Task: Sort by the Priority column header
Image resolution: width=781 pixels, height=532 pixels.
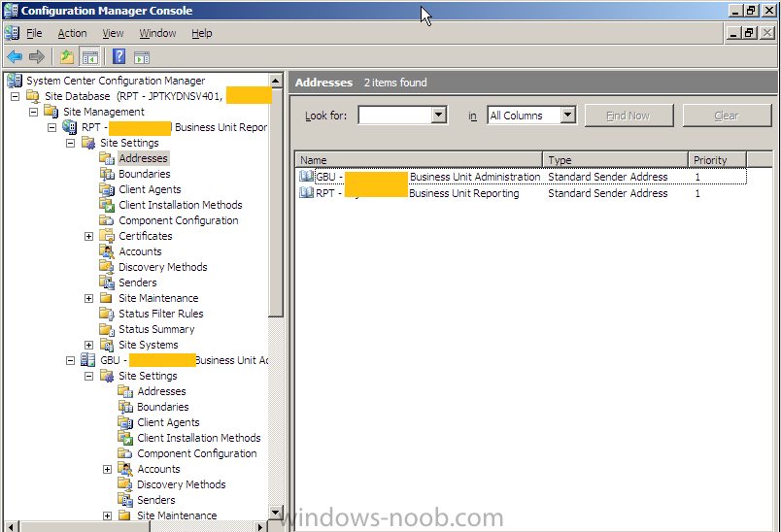Action: pos(717,160)
